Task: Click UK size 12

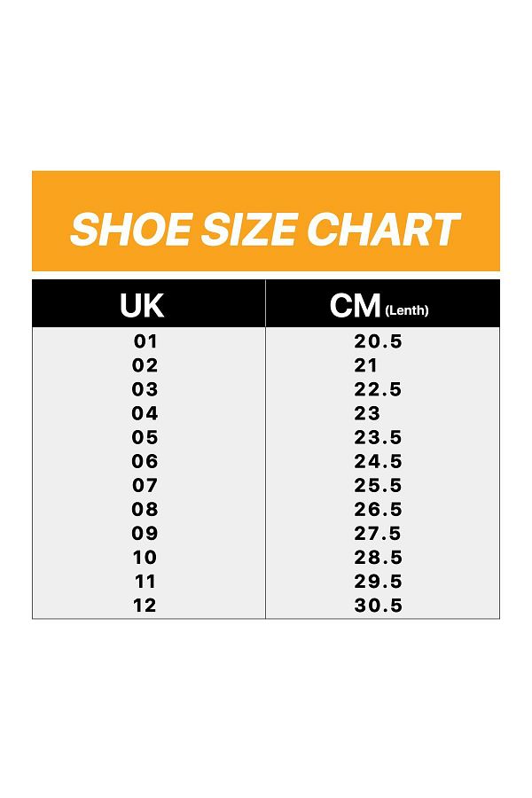Action: tap(145, 605)
